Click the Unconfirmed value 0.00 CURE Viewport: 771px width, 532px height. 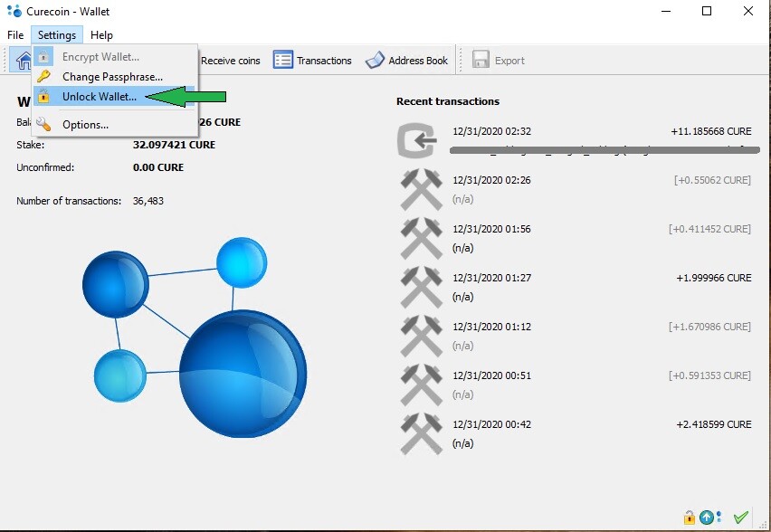coord(158,167)
